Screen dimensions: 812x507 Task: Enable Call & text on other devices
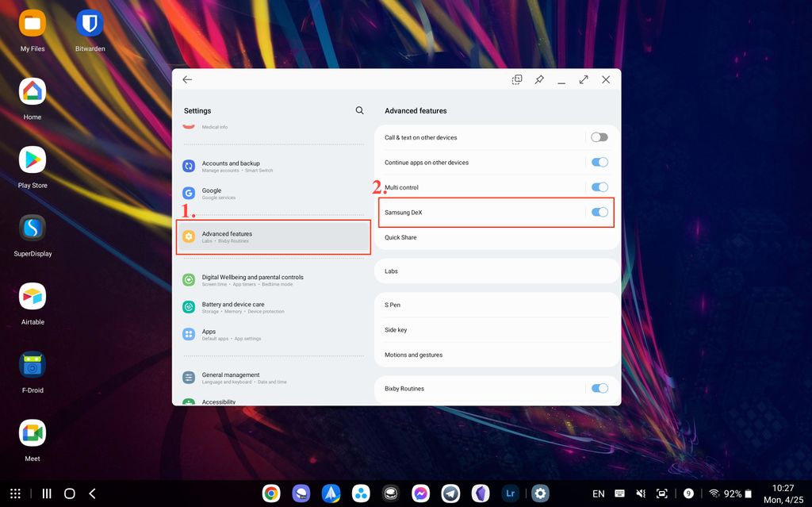(x=599, y=136)
